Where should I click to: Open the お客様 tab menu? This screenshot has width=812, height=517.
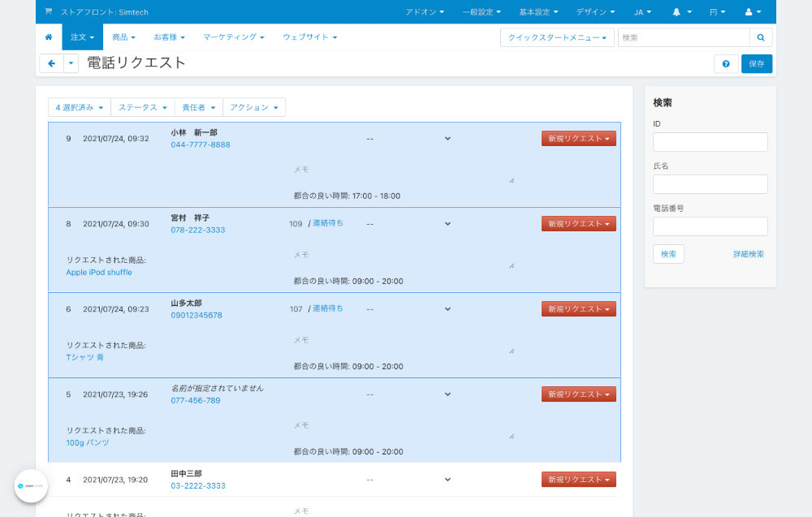169,37
